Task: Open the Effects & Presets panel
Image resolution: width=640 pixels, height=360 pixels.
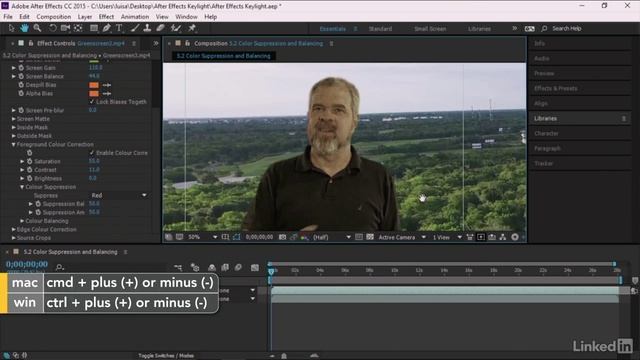Action: click(x=556, y=89)
